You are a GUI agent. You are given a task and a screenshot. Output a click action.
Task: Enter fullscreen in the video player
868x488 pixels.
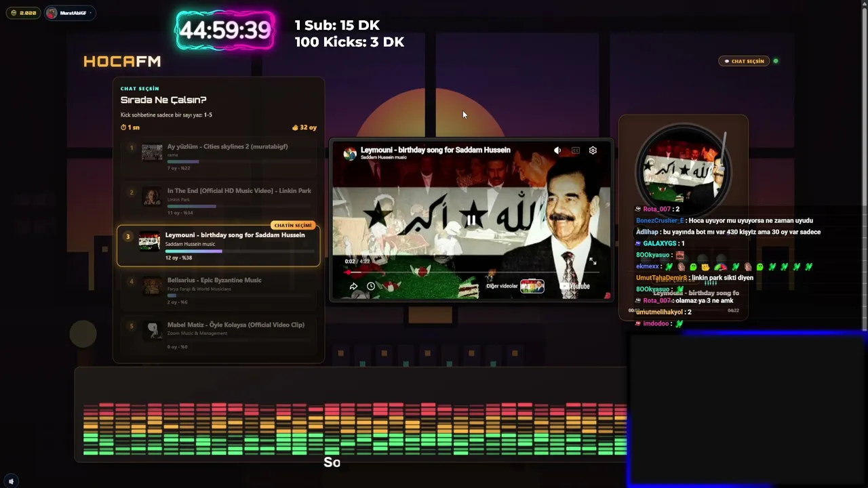coord(593,261)
